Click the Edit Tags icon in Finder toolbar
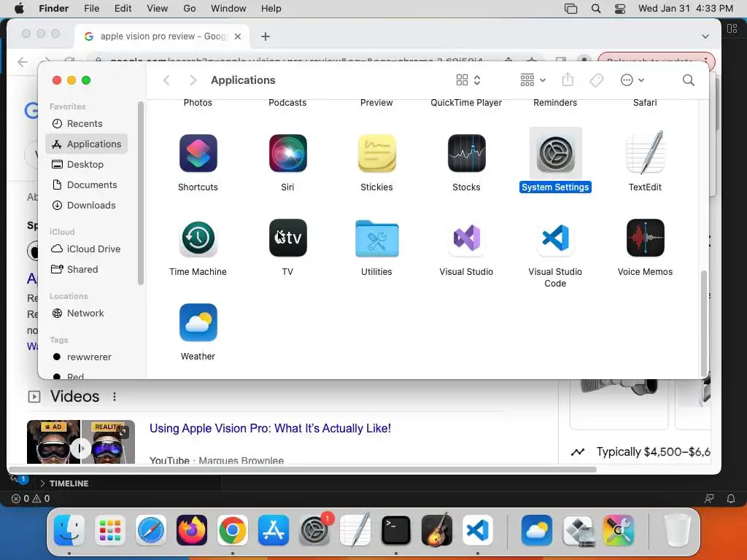 [x=596, y=80]
